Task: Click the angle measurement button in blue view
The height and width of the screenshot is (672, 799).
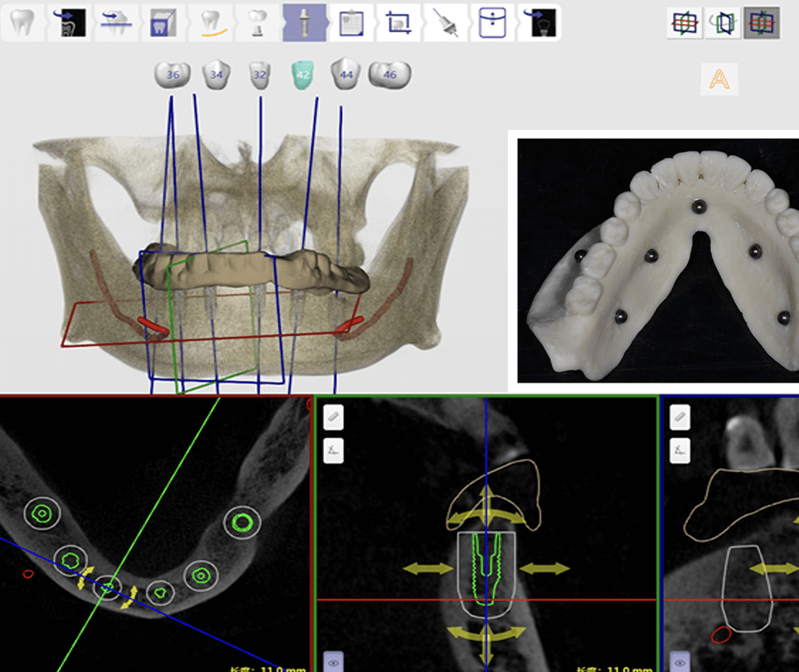Action: click(680, 451)
